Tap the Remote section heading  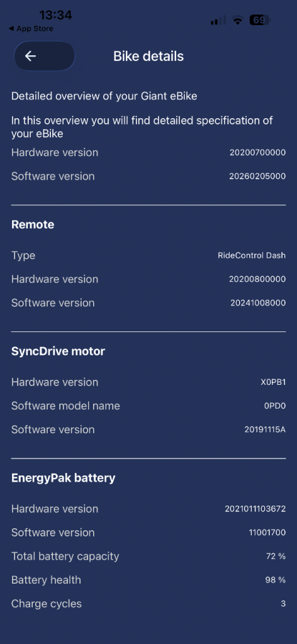33,225
